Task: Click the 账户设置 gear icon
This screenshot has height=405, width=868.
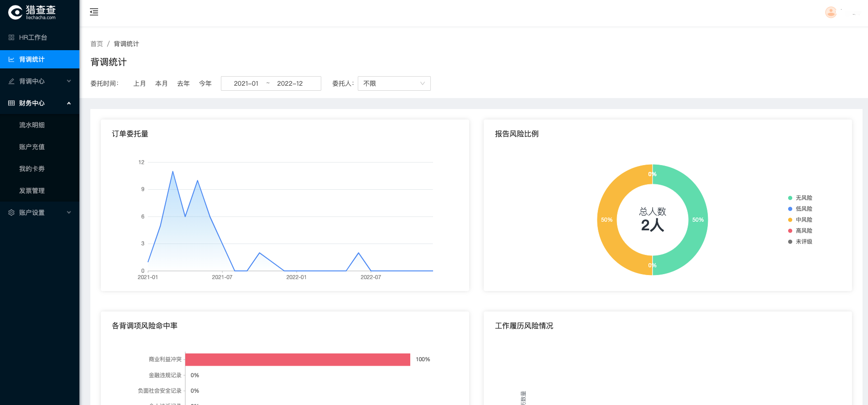Action: coord(11,213)
